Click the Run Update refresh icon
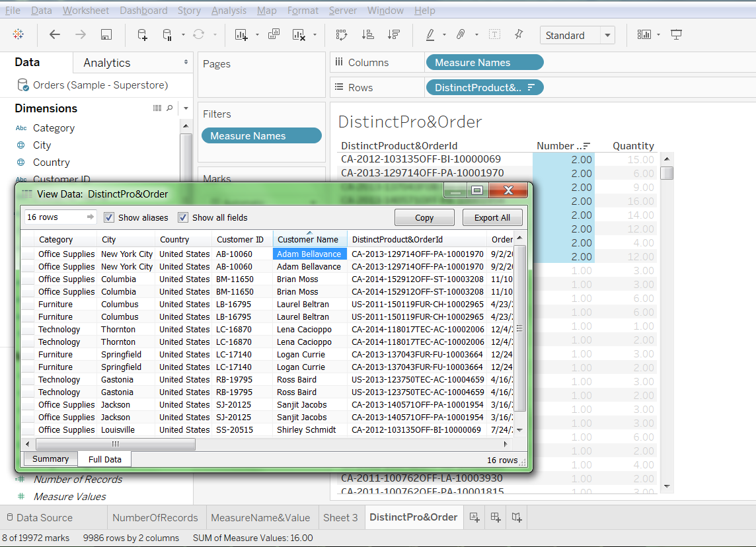The width and height of the screenshot is (756, 547). 199,34
